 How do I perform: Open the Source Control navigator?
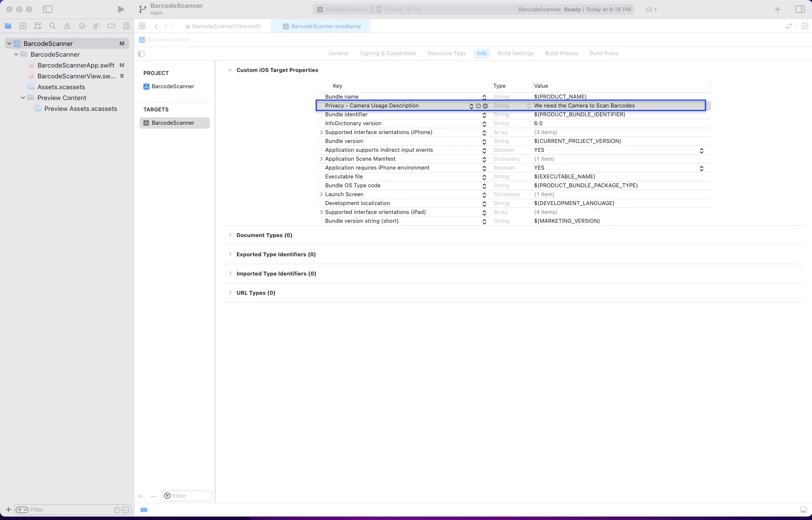23,26
